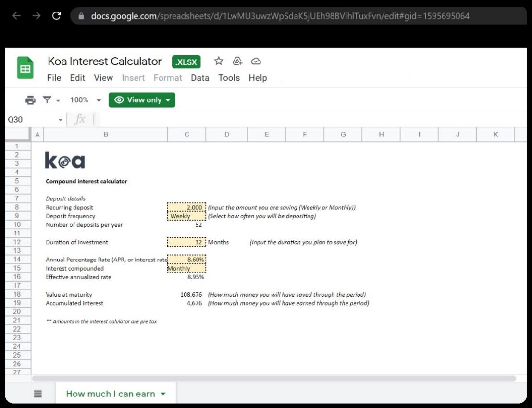Star the Koa Interest Calculator document
Image resolution: width=532 pixels, height=408 pixels.
click(x=219, y=61)
